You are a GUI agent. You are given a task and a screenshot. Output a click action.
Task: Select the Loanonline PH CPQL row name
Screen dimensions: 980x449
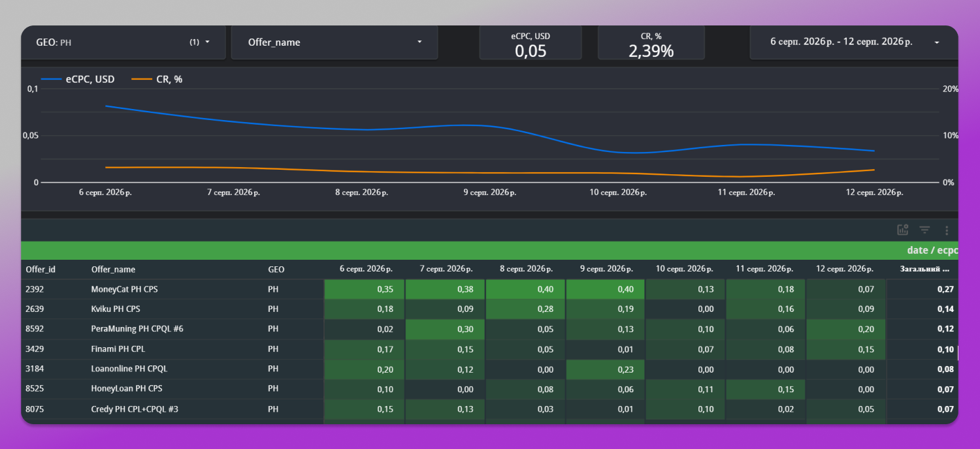(x=129, y=369)
